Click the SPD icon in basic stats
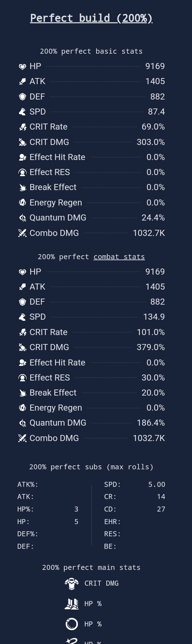 [23, 112]
